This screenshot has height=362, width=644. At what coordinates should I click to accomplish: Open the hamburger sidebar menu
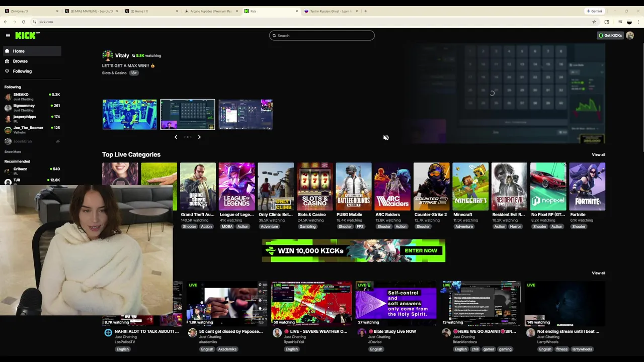tap(8, 35)
